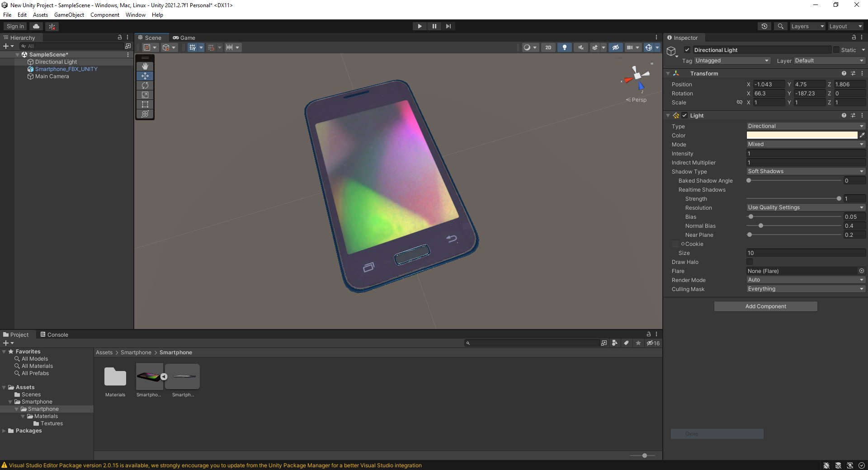Open the Layout dropdown
Image resolution: width=868 pixels, height=470 pixels.
[845, 26]
